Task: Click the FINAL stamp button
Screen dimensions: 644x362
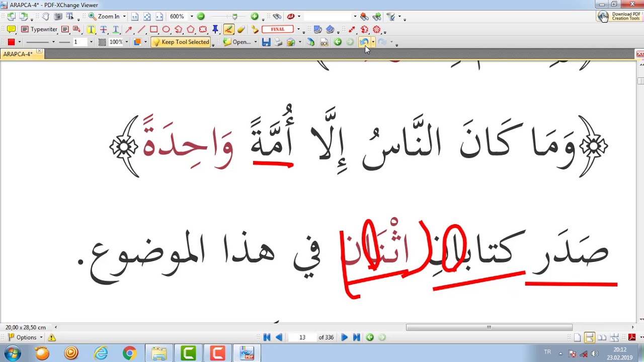Action: pyautogui.click(x=278, y=30)
